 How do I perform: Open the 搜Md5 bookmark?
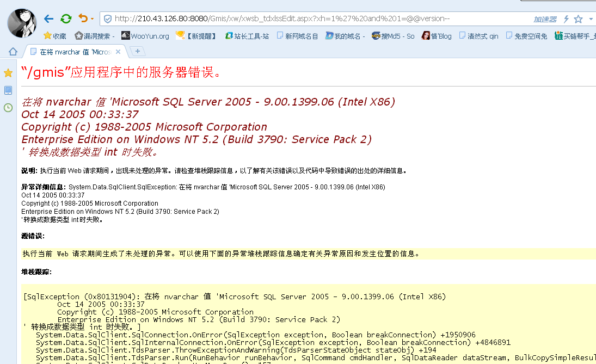[x=393, y=36]
